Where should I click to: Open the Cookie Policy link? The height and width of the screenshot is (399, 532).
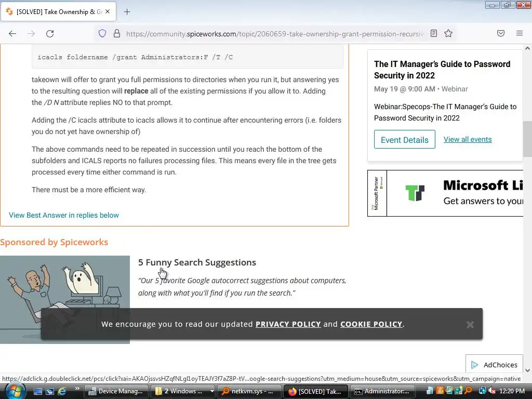371,324
